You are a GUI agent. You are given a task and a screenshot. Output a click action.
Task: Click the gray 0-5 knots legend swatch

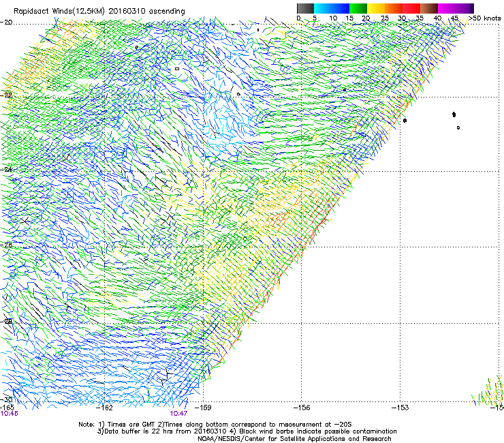(x=305, y=8)
